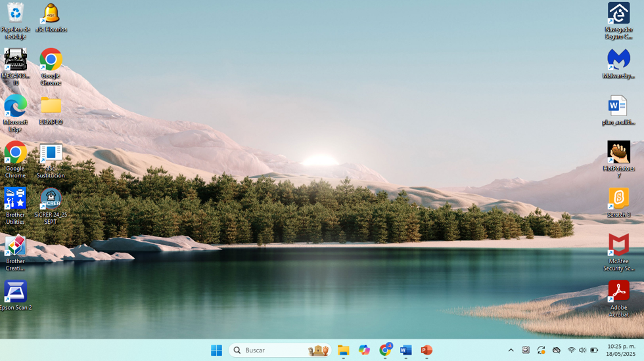Screen dimensions: 644x361
Task: Select the Microsoft Edge desktop shortcut
Action: pyautogui.click(x=16, y=114)
